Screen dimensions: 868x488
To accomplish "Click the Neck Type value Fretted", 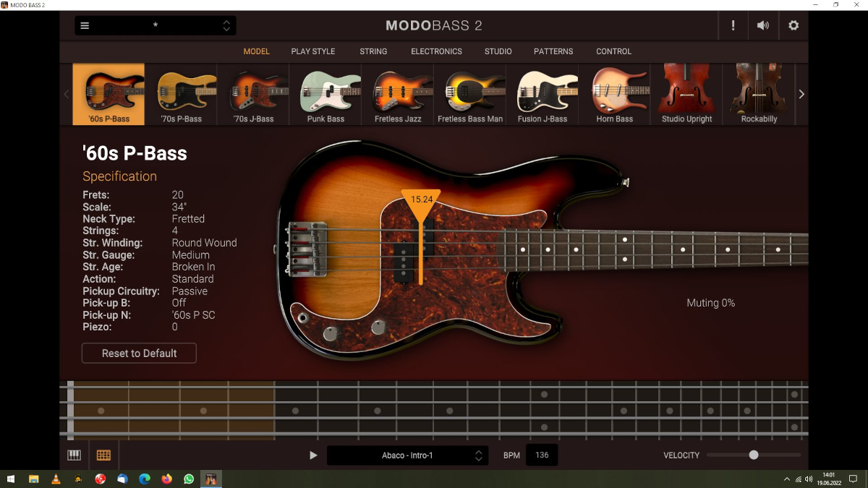I will pos(188,218).
